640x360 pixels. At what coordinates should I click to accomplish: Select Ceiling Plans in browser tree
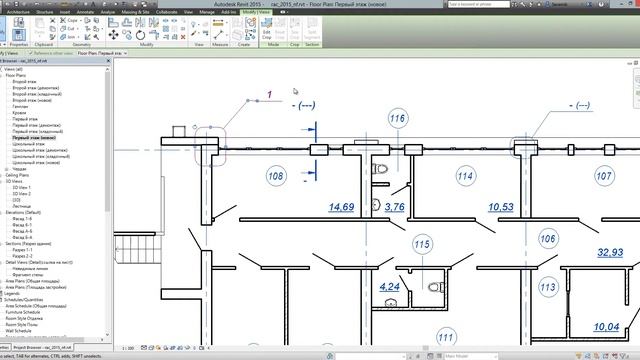point(17,175)
